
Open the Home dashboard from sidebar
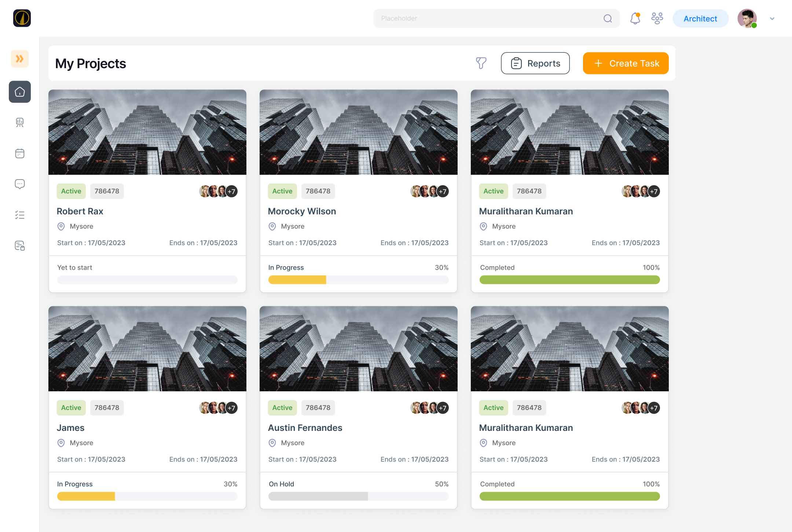pos(20,92)
